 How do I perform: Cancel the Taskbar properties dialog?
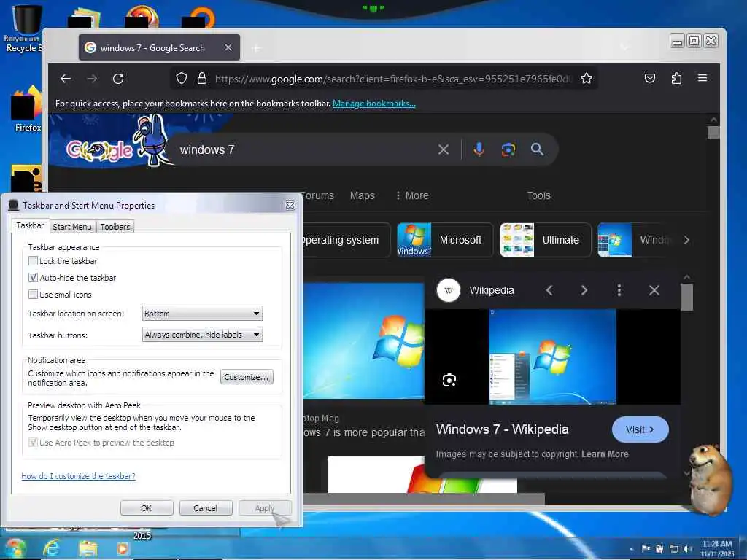tap(205, 508)
